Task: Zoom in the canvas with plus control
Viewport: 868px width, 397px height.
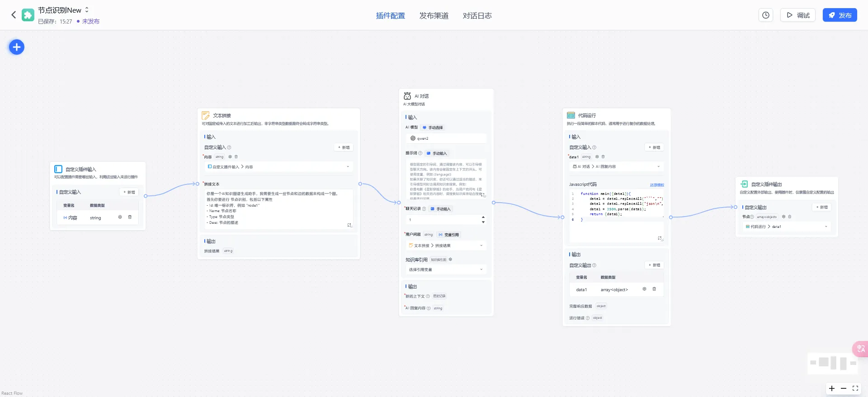Action: coord(832,388)
